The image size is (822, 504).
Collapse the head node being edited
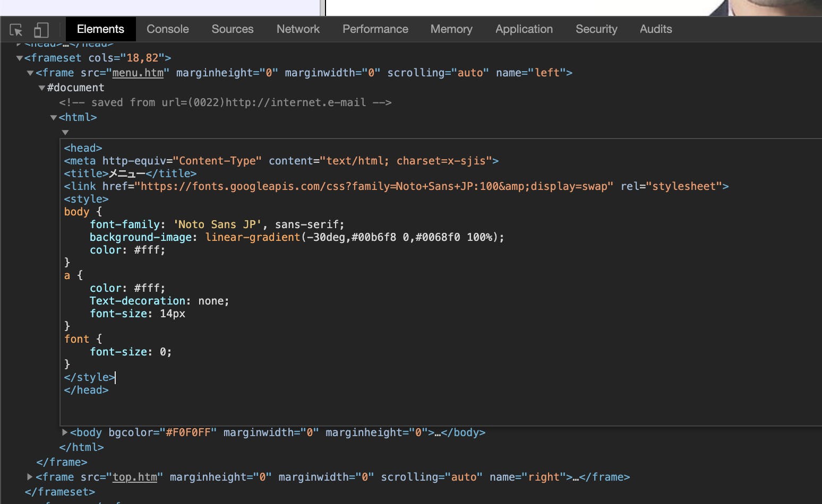(65, 133)
